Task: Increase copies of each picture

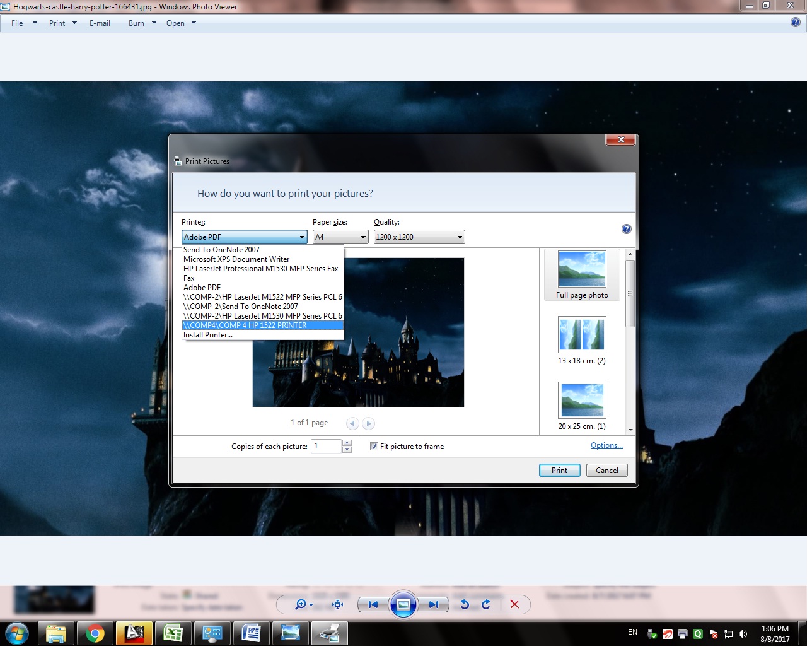Action: (347, 443)
